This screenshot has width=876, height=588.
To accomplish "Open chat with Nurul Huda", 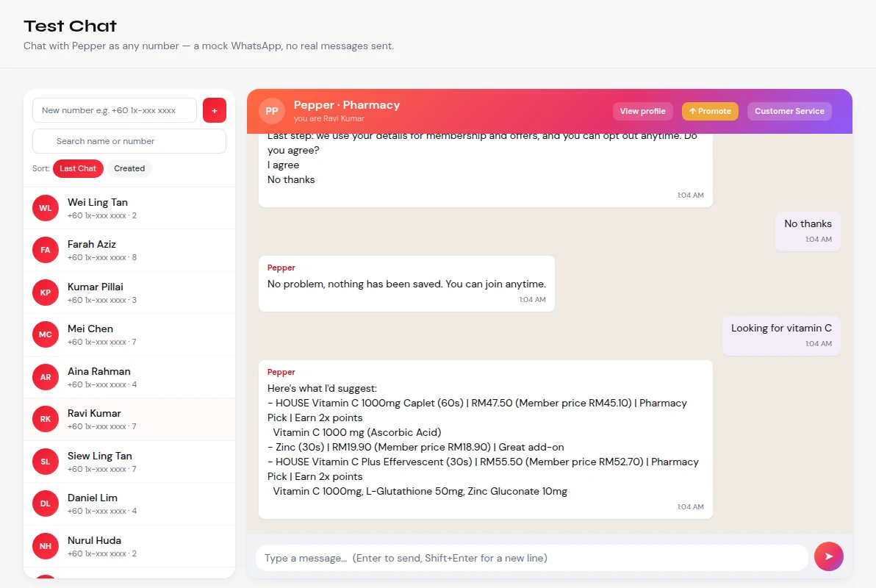I will point(129,545).
